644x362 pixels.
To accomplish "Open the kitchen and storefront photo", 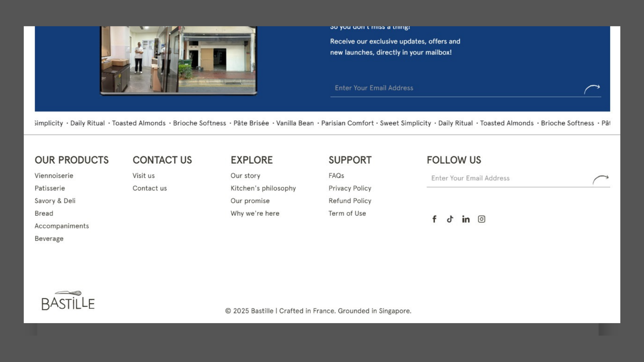I will tap(178, 60).
